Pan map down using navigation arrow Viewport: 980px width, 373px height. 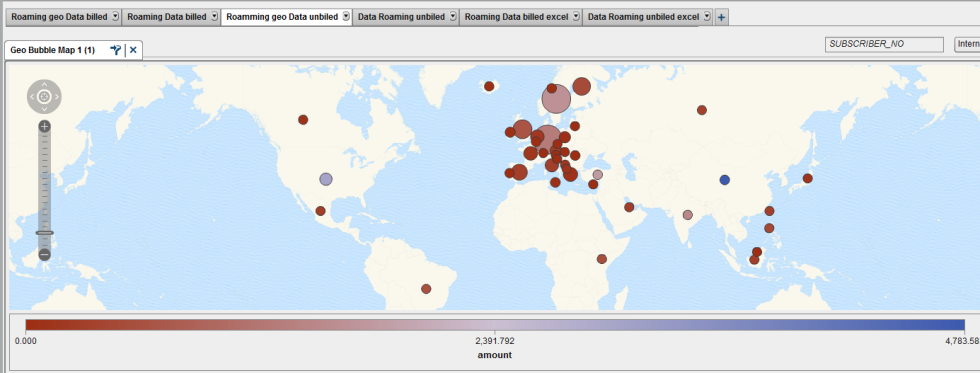pyautogui.click(x=44, y=109)
